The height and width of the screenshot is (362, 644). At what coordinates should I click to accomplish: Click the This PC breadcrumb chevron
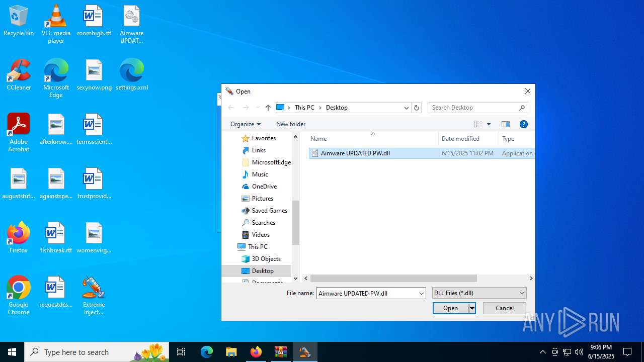320,108
